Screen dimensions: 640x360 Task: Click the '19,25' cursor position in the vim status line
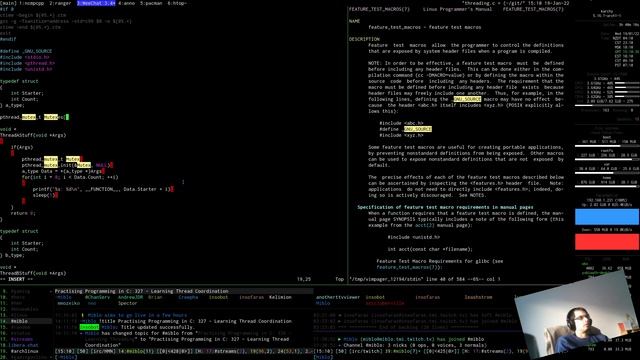pyautogui.click(x=304, y=279)
